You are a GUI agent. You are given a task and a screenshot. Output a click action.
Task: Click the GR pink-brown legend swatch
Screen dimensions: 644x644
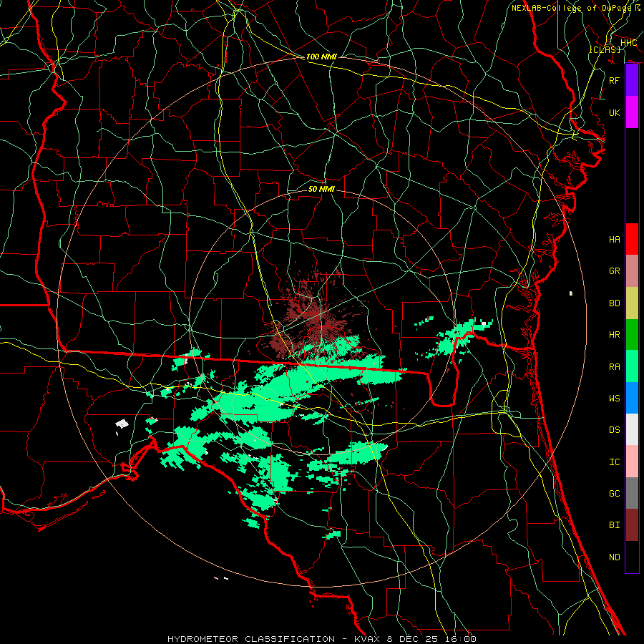point(632,270)
